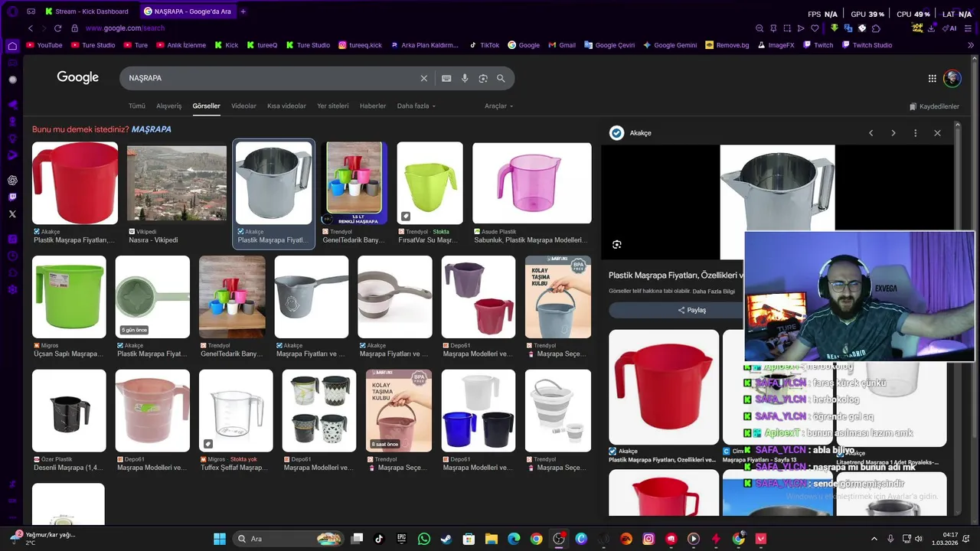980x551 pixels.
Task: Open the green download-arrow extension
Action: click(835, 28)
